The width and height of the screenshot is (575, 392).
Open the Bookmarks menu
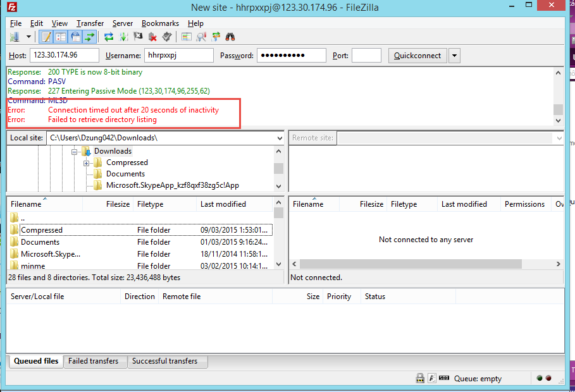(160, 23)
